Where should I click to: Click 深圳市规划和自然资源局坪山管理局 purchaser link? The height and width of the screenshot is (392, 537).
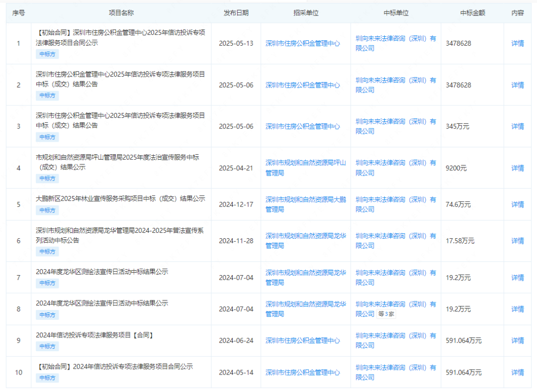pyautogui.click(x=305, y=168)
